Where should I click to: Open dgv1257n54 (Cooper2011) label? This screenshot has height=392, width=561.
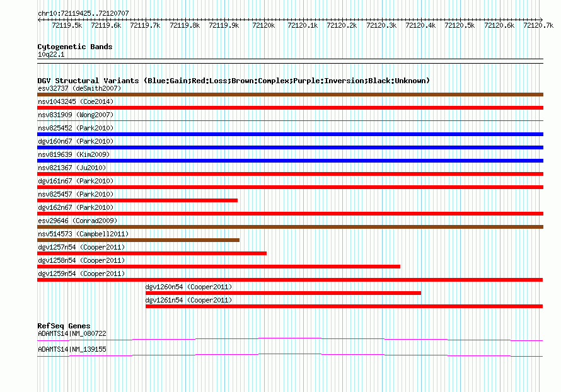(81, 247)
